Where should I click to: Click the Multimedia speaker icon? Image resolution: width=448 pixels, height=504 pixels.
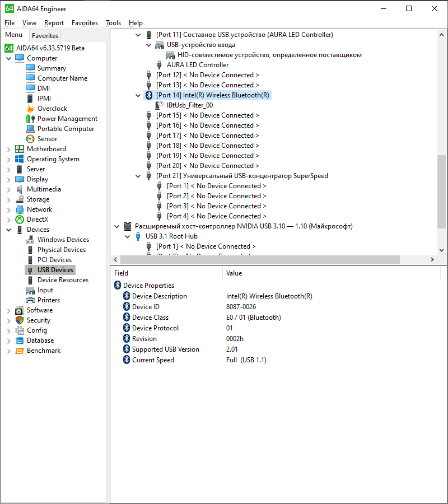(20, 189)
